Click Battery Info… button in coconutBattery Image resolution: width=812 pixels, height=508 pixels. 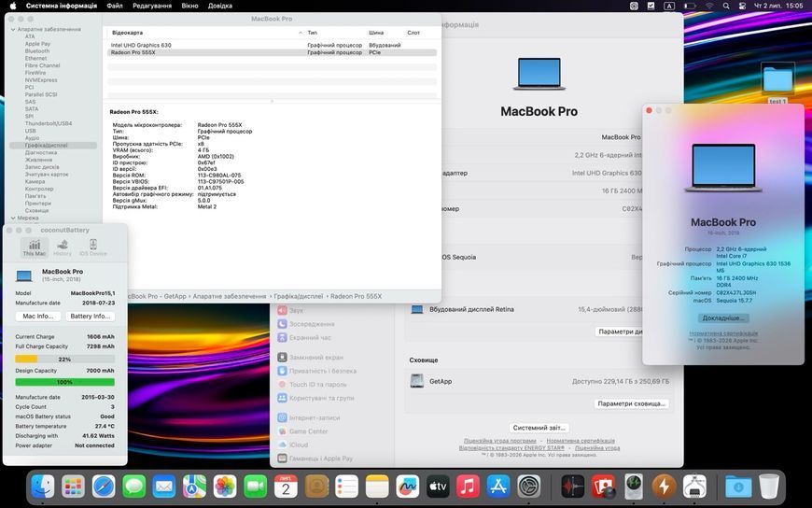[x=91, y=317]
